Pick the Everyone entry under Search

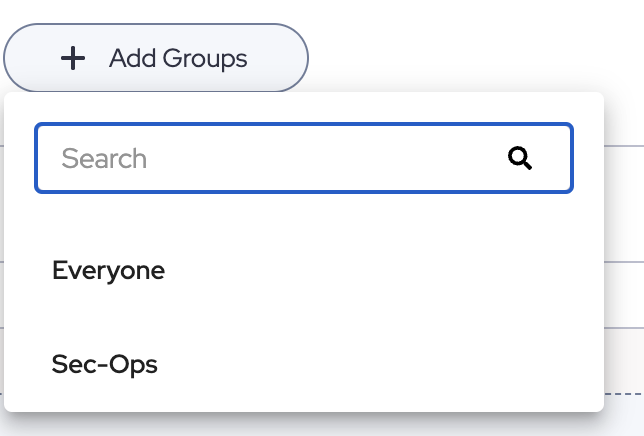pos(108,270)
